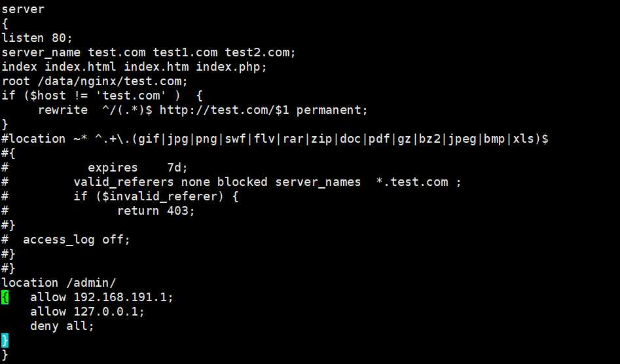Place cursor on 'listen 80;' line
This screenshot has height=364, width=620.
click(x=37, y=38)
